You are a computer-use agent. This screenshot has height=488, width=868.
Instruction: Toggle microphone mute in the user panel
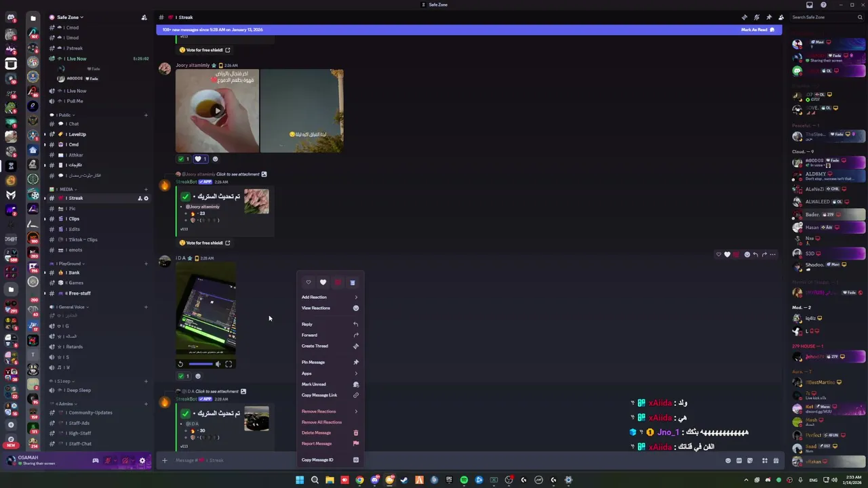108,461
